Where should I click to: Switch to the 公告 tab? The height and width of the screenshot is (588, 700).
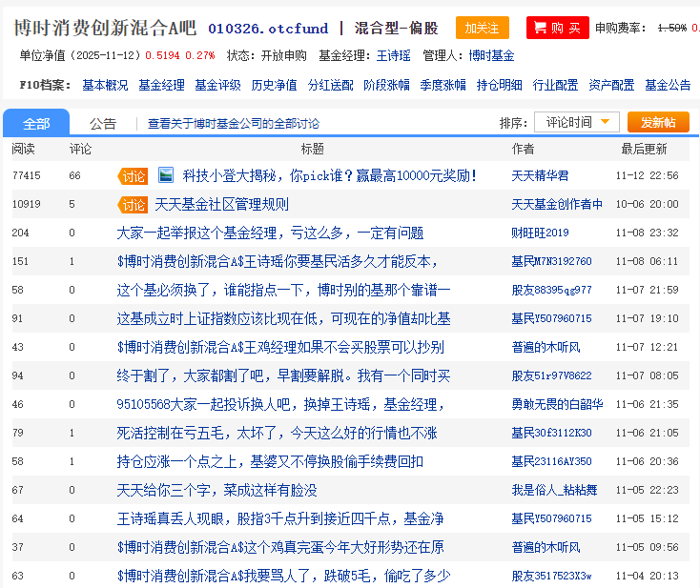pos(103,124)
